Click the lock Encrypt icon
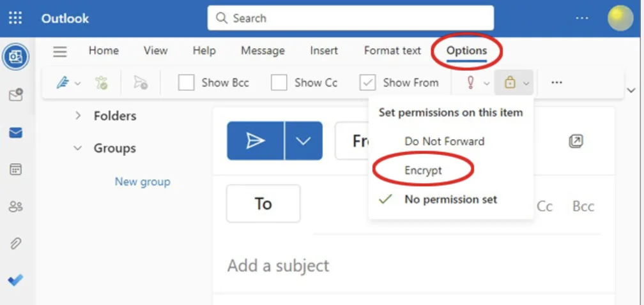Image resolution: width=644 pixels, height=305 pixels. [x=510, y=83]
